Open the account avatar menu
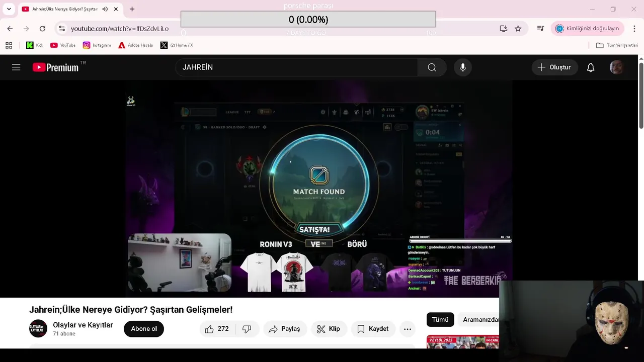644x362 pixels. (616, 67)
